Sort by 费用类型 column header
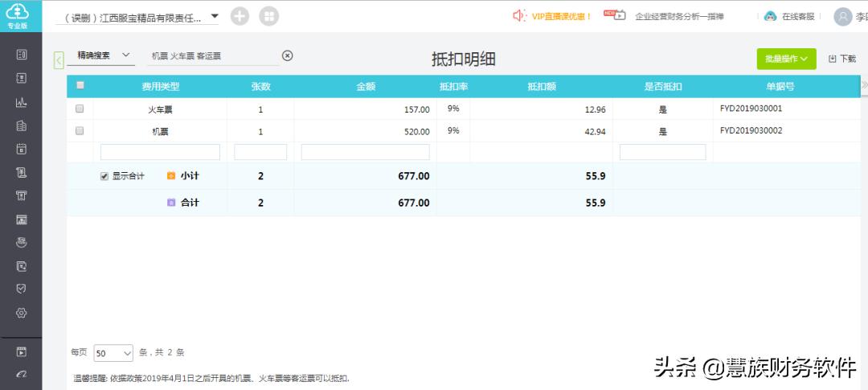868x390 pixels. point(161,86)
